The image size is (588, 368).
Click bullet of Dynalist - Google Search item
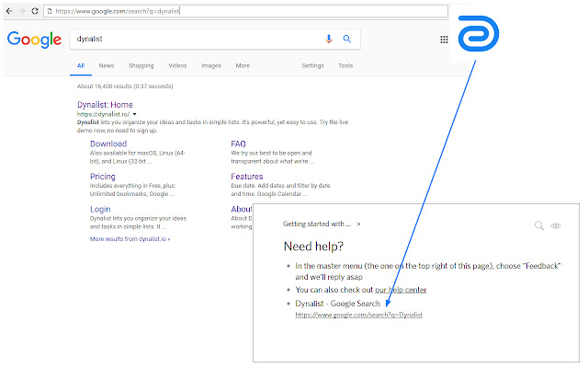pyautogui.click(x=288, y=304)
